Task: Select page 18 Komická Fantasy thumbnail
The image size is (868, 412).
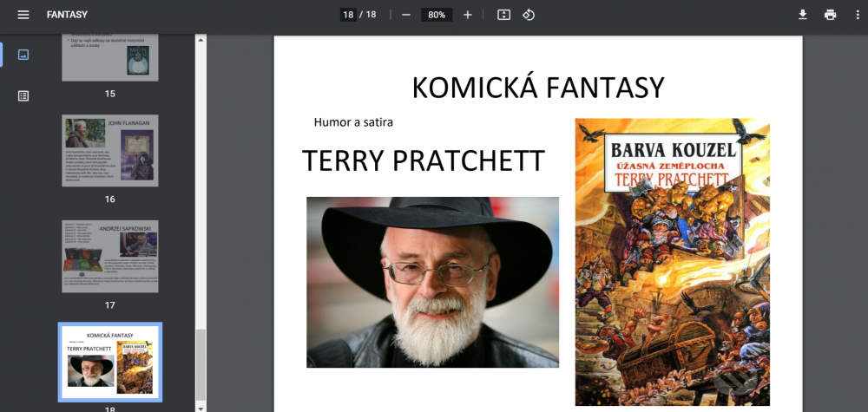Action: (109, 362)
